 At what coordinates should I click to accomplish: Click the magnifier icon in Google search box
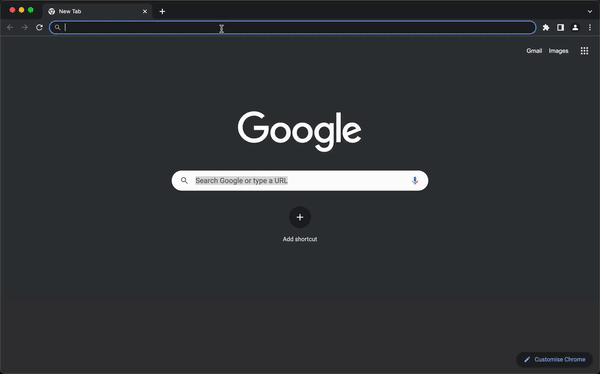coord(184,180)
